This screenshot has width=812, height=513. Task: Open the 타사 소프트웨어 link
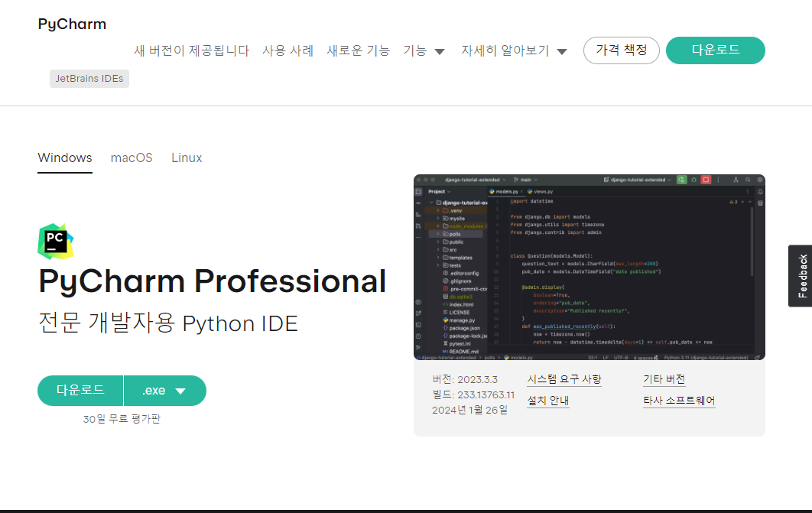point(679,401)
